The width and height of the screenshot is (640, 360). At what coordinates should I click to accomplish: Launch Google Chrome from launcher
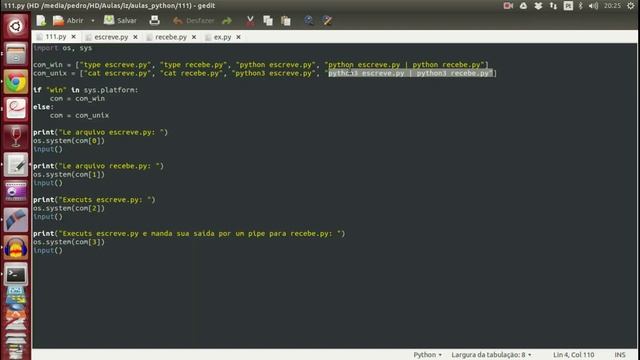16,82
